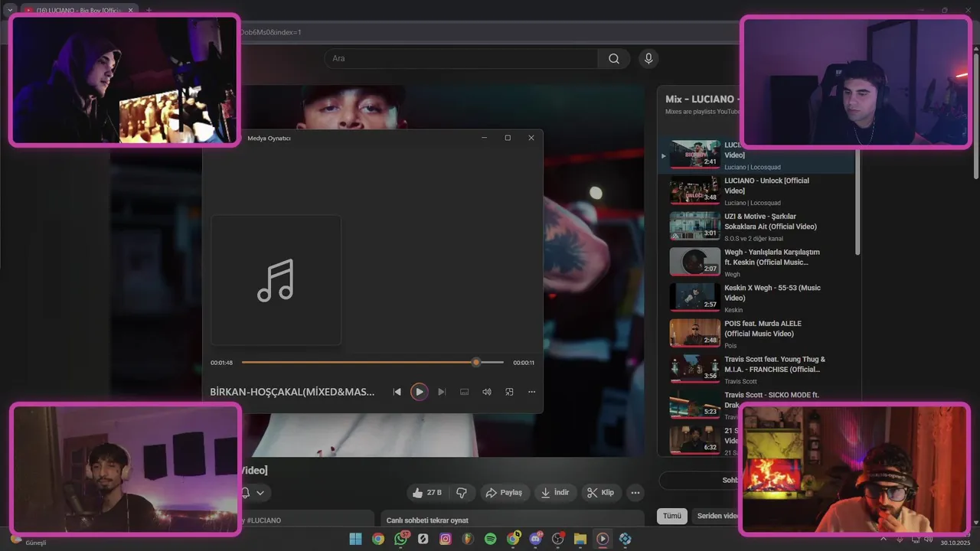Open the blue hexagon app taskbar icon
Screen dimensions: 980x551
(626, 539)
